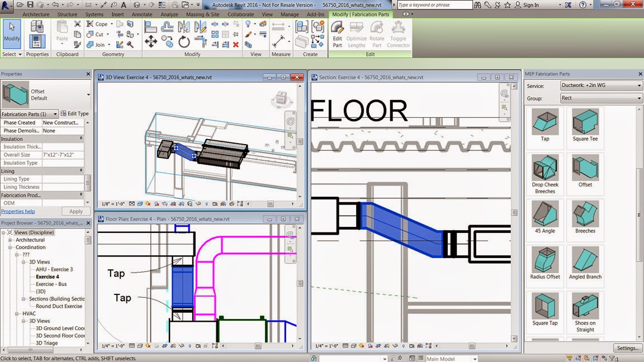
Task: Click the Toggle Connector tool
Action: pos(398,32)
